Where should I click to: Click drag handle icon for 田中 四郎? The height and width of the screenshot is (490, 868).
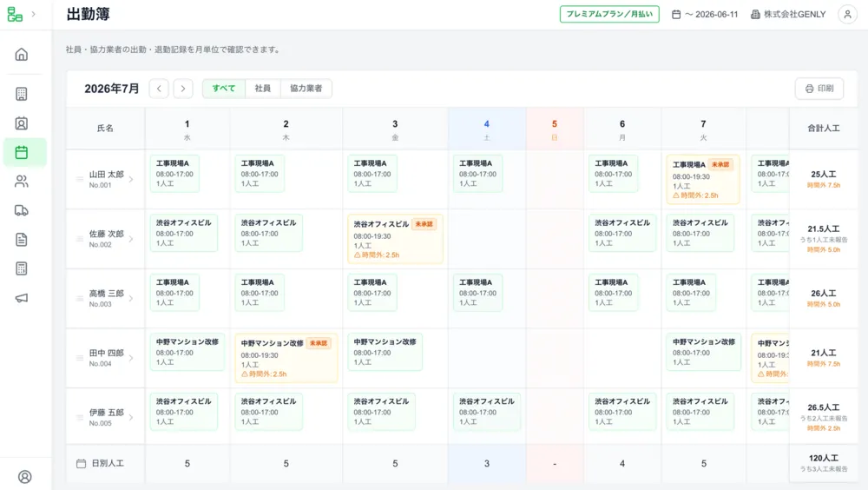tap(80, 358)
